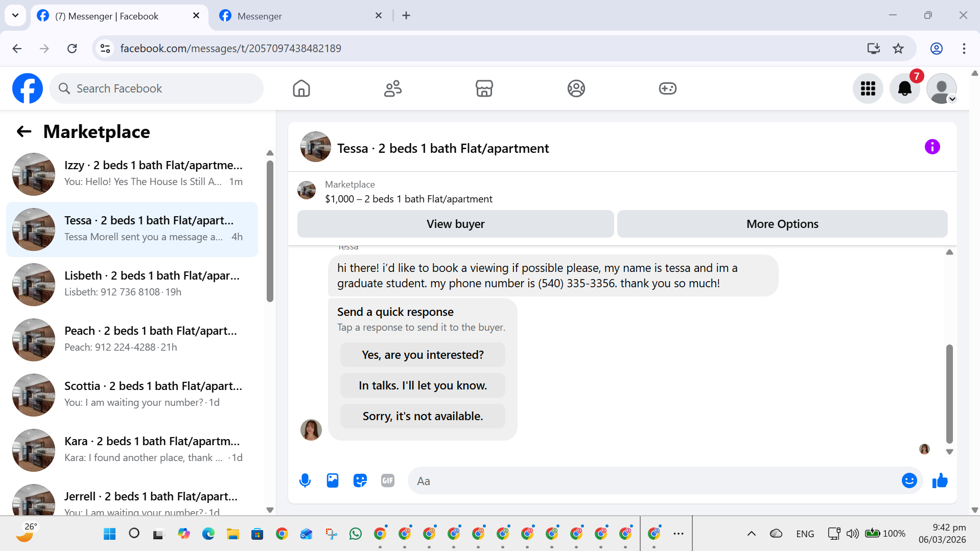The height and width of the screenshot is (551, 980).
Task: Click the conversation list scrollbar thumb
Action: pyautogui.click(x=270, y=231)
